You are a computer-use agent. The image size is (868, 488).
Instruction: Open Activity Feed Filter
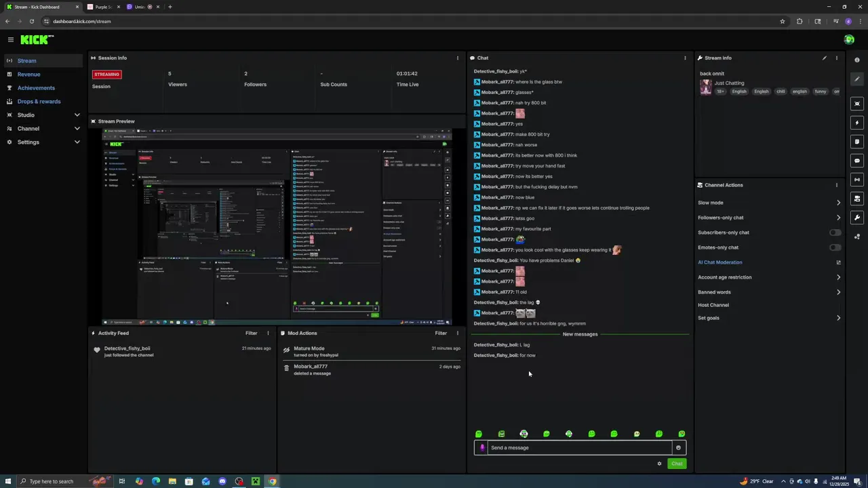(251, 333)
